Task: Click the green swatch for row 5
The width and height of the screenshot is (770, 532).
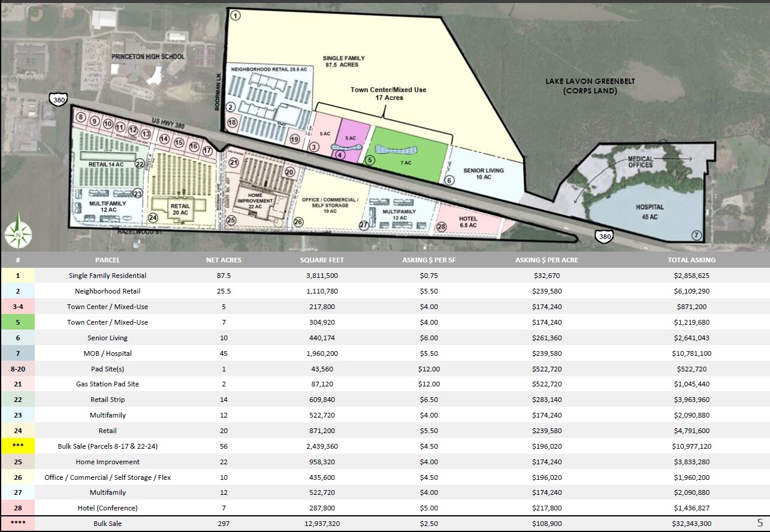Action: coord(18,322)
